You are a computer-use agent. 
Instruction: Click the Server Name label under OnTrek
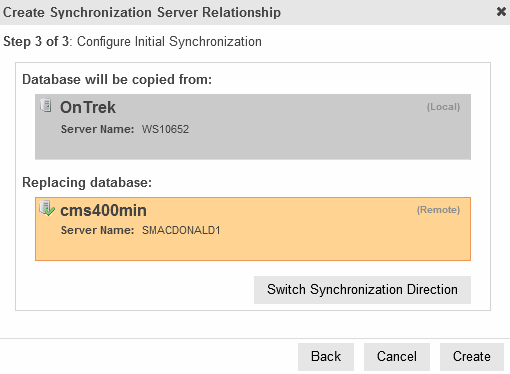coord(97,129)
